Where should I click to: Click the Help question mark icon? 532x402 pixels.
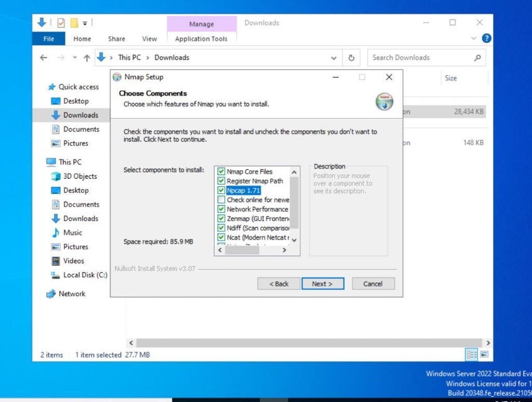487,38
